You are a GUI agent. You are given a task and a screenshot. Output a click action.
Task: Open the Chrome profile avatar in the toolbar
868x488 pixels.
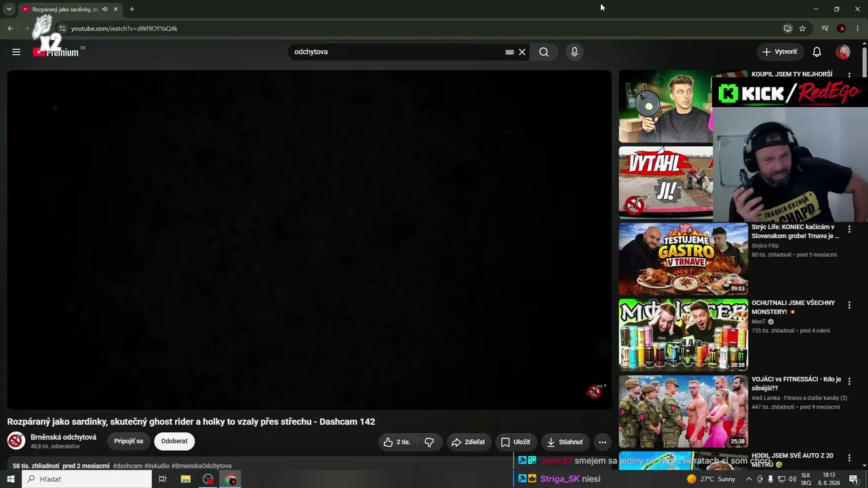click(842, 28)
